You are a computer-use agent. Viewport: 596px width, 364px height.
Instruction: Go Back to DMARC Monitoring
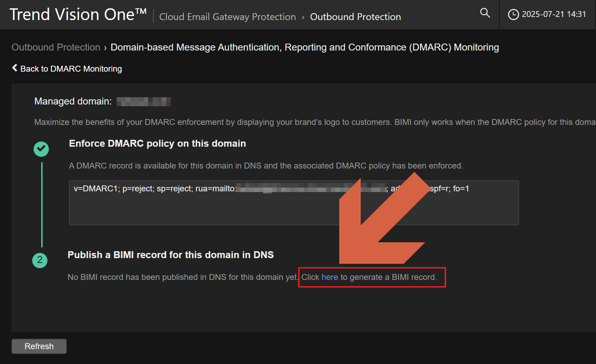click(x=71, y=69)
